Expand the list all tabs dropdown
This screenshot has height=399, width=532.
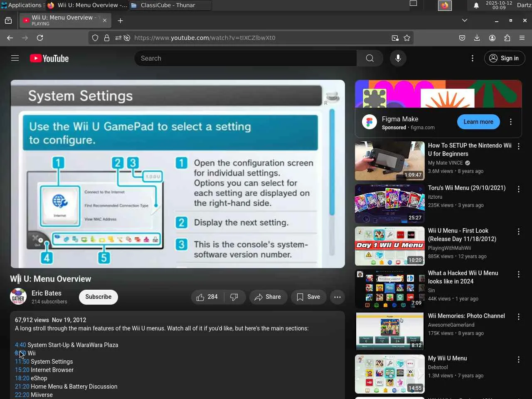click(465, 20)
